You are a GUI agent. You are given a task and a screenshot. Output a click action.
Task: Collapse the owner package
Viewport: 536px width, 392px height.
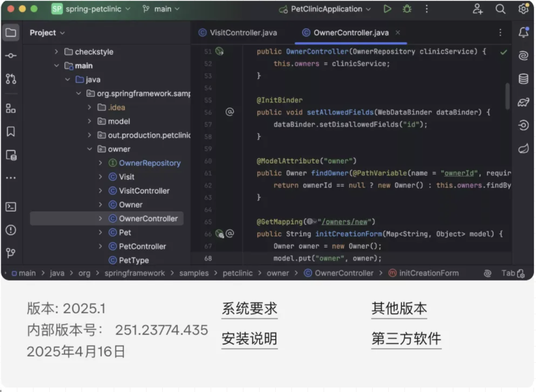(x=90, y=149)
